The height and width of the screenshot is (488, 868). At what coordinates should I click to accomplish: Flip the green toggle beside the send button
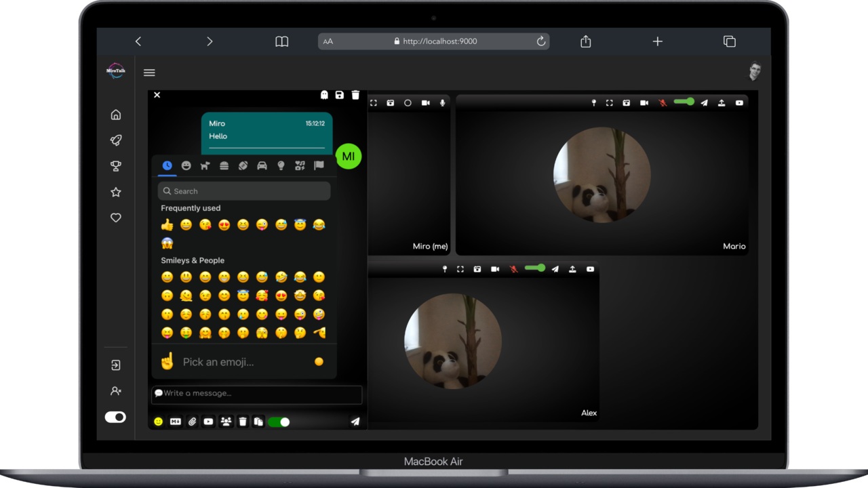click(278, 422)
